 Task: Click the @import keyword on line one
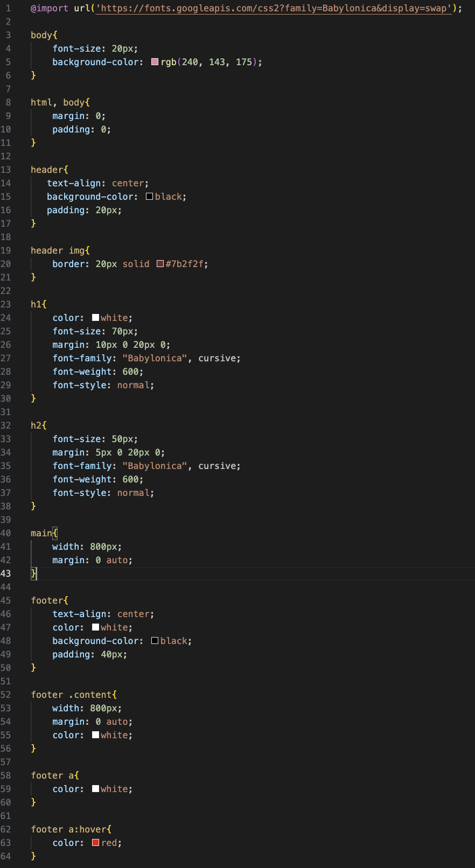[50, 8]
